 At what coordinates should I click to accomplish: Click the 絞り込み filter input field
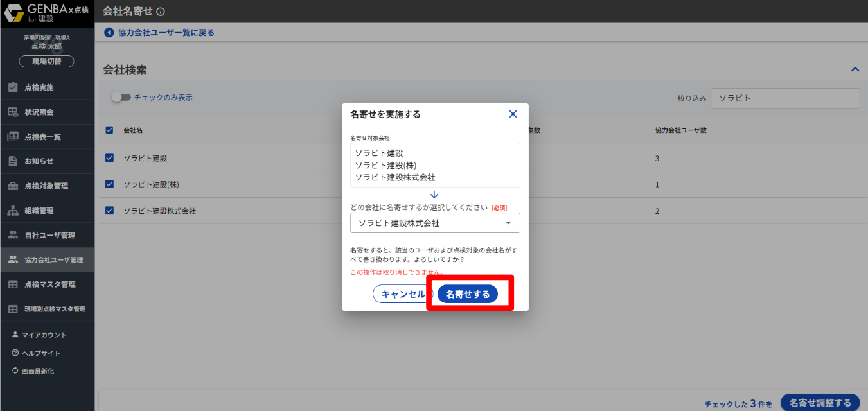click(x=784, y=98)
